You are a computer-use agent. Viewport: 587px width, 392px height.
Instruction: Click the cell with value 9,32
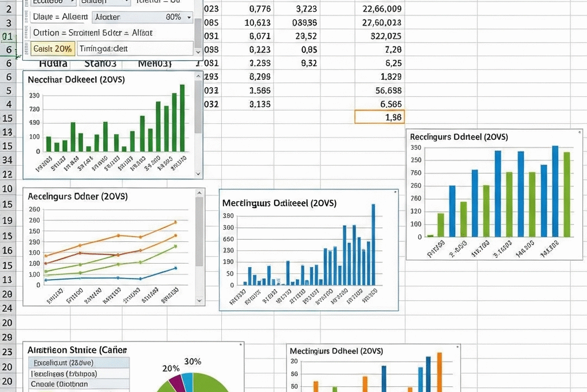click(297, 63)
